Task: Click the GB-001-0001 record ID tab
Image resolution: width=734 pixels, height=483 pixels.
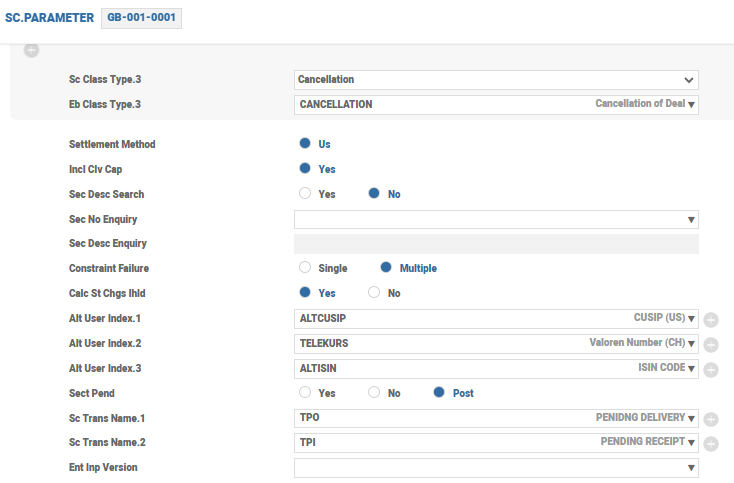Action: click(x=141, y=18)
